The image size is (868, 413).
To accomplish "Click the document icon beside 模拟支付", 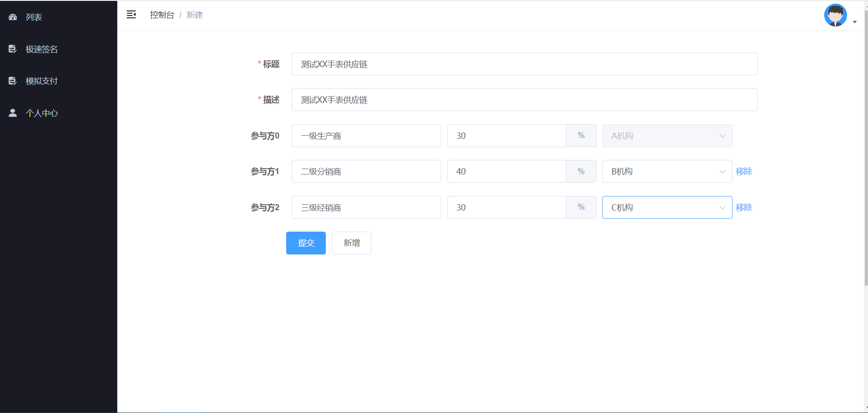I will point(13,81).
